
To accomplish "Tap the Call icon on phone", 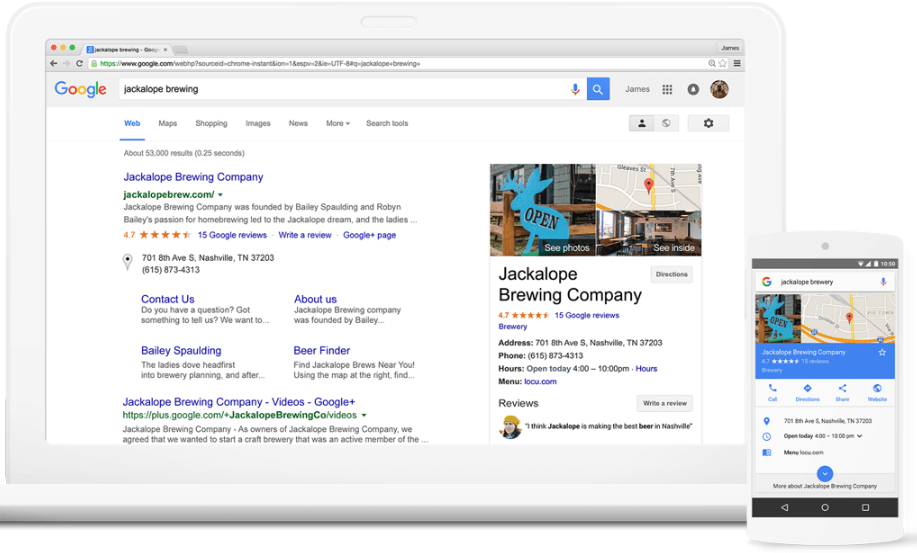I will click(x=773, y=392).
